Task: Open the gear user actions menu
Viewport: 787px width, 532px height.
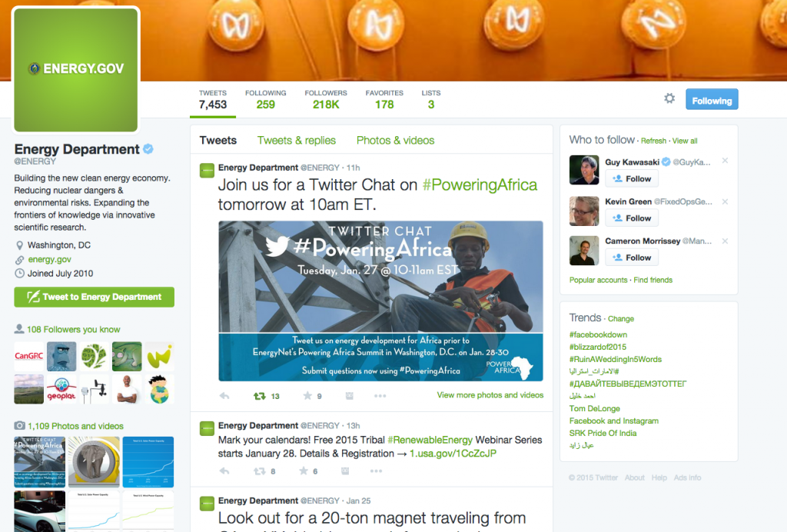Action: click(x=669, y=98)
